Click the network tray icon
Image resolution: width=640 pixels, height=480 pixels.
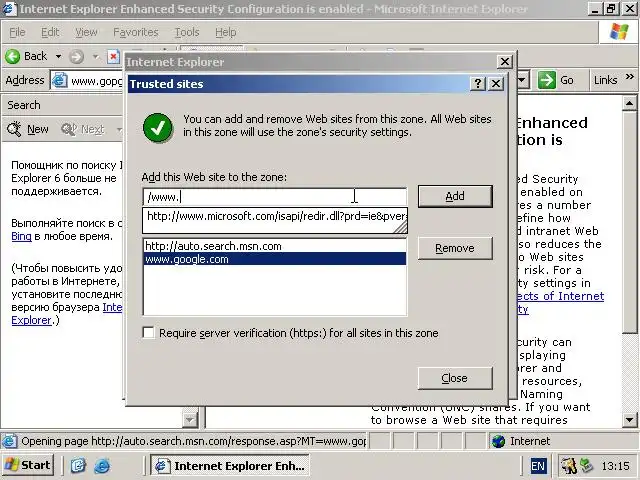586,465
